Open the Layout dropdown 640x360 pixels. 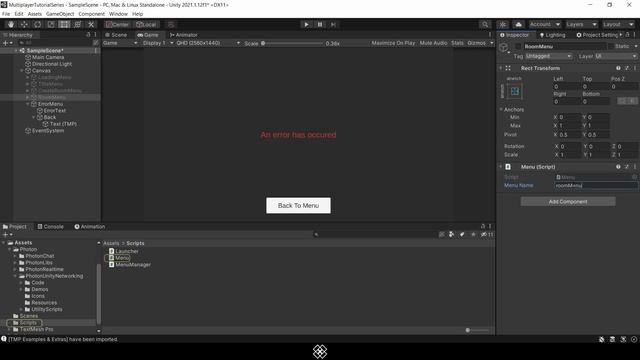click(618, 24)
